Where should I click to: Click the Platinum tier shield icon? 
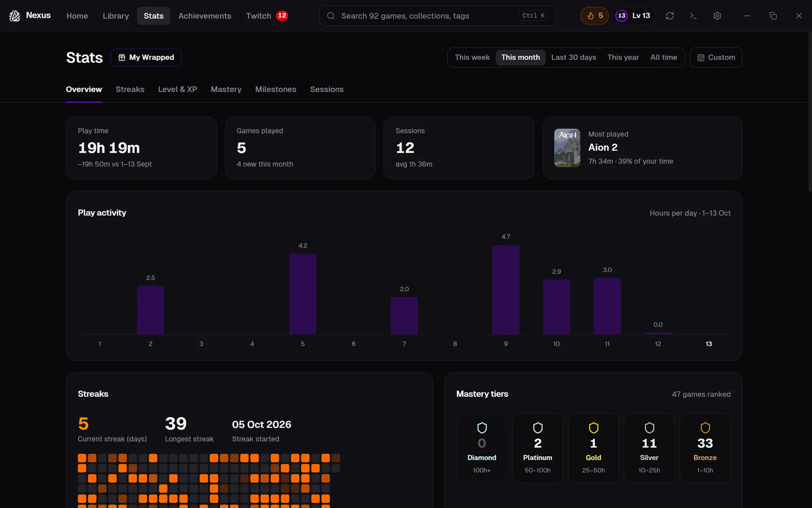(538, 428)
